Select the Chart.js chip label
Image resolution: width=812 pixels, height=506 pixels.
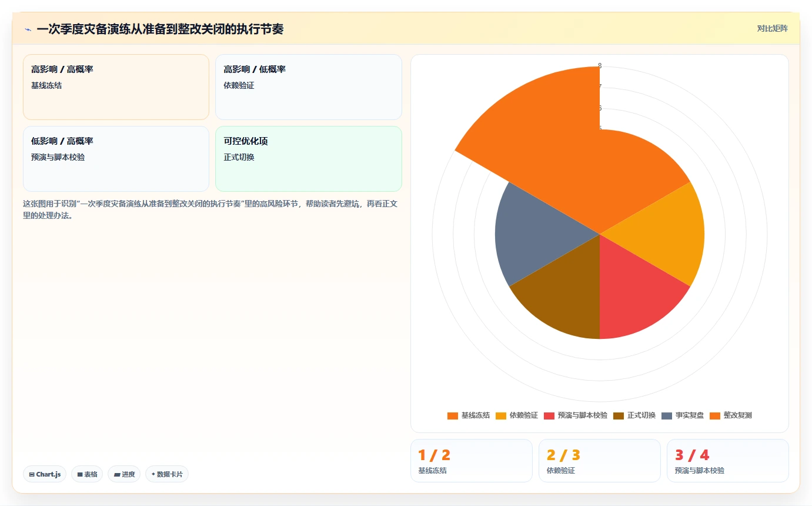pyautogui.click(x=48, y=474)
